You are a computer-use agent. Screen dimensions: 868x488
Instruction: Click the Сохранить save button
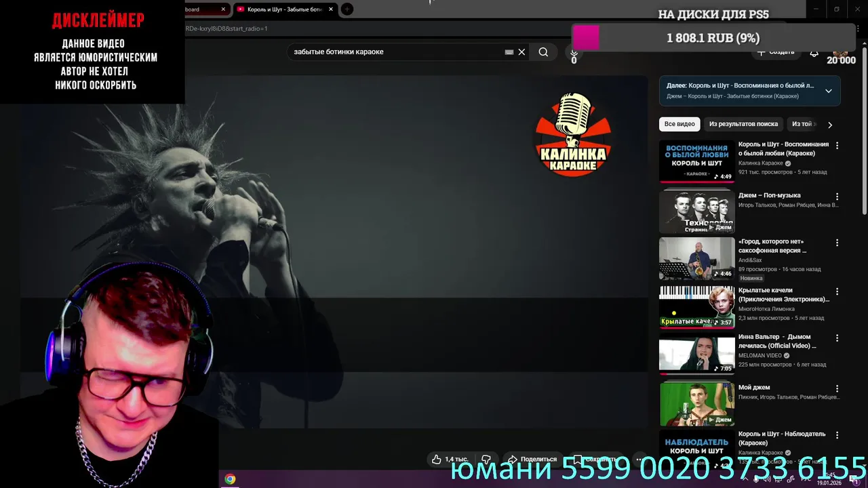(595, 459)
